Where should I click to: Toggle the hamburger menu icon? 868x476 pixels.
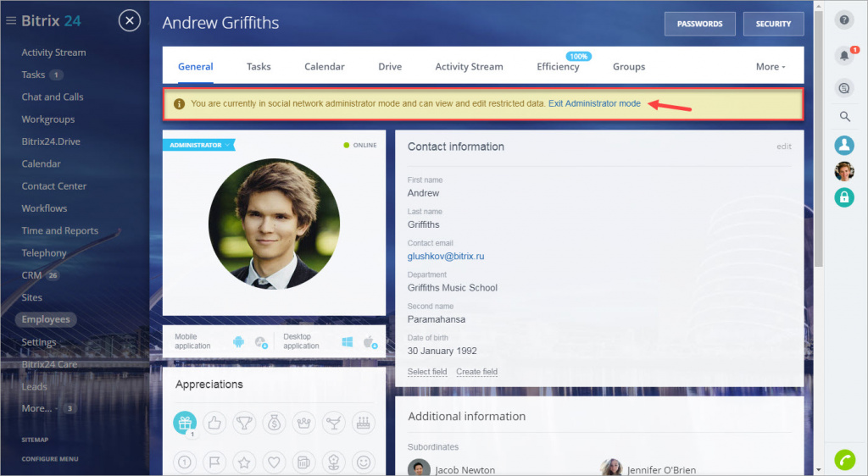click(x=10, y=21)
